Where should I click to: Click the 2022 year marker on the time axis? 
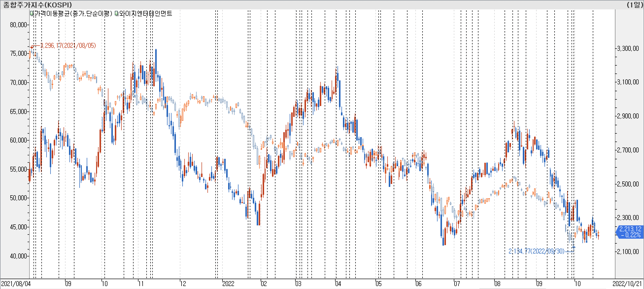(x=228, y=284)
